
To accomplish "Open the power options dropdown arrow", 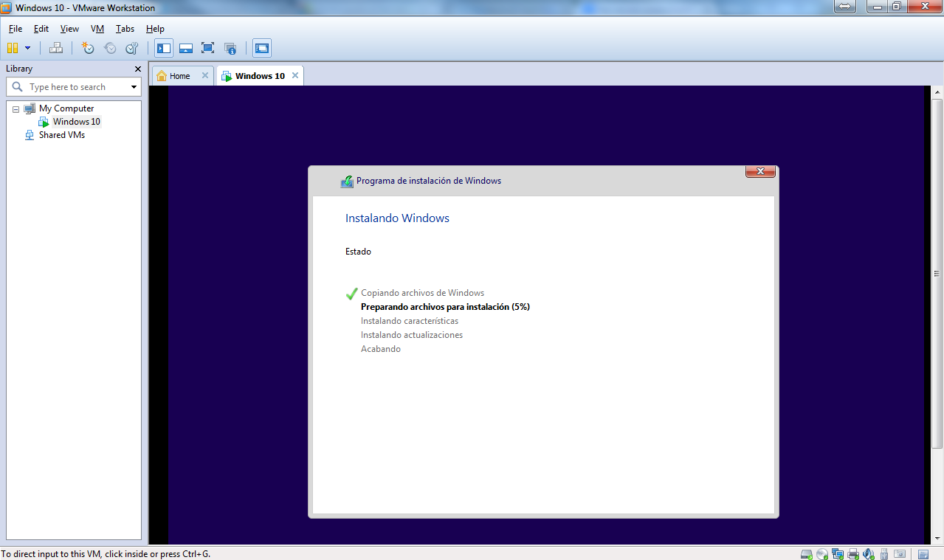I will point(28,49).
